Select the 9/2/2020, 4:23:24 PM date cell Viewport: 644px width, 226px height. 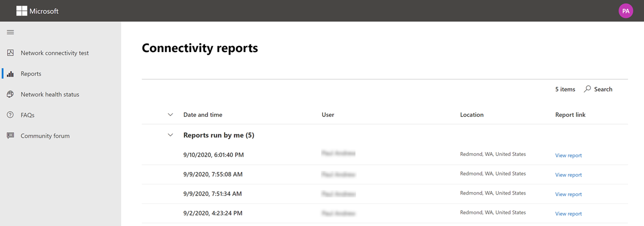[213, 213]
